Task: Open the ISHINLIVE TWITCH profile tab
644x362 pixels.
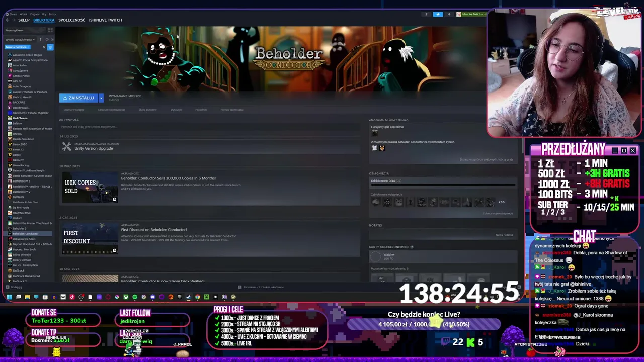Action: point(105,20)
